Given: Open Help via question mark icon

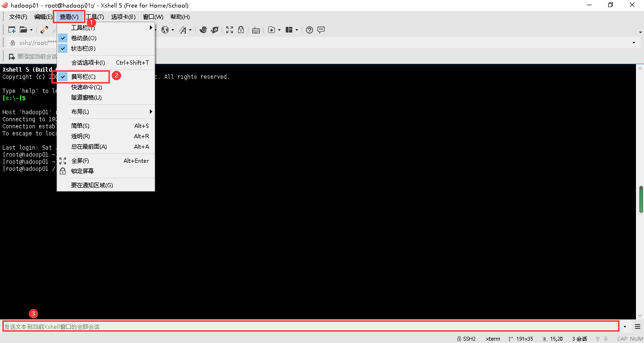Looking at the screenshot, I should pos(309,30).
